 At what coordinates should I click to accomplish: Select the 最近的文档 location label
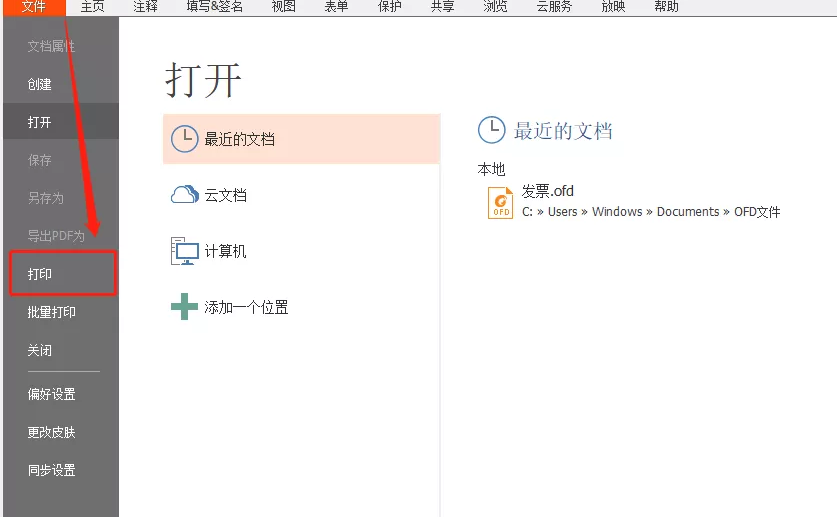240,139
